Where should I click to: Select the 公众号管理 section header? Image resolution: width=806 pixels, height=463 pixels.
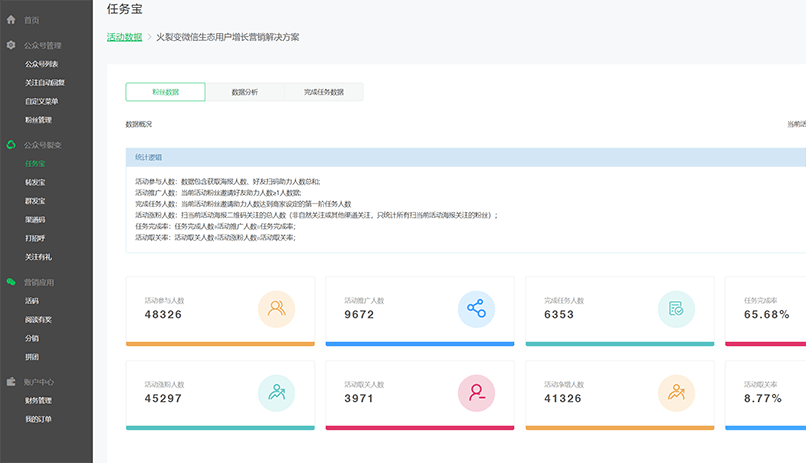pyautogui.click(x=43, y=46)
